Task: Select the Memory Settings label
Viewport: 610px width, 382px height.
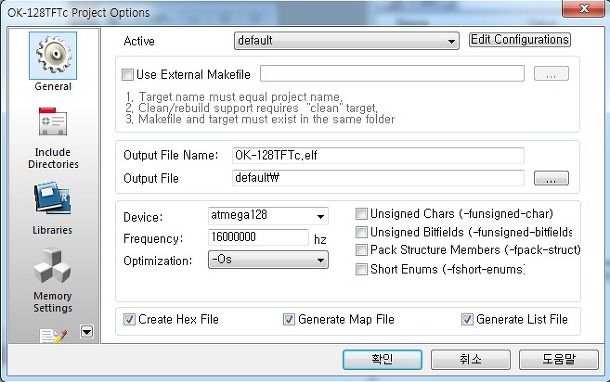Action: (x=53, y=302)
